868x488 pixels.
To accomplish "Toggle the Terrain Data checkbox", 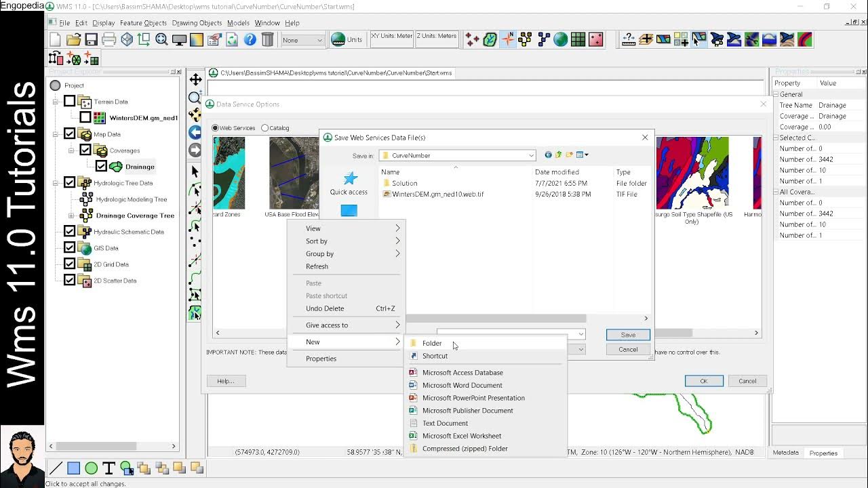I will click(69, 102).
